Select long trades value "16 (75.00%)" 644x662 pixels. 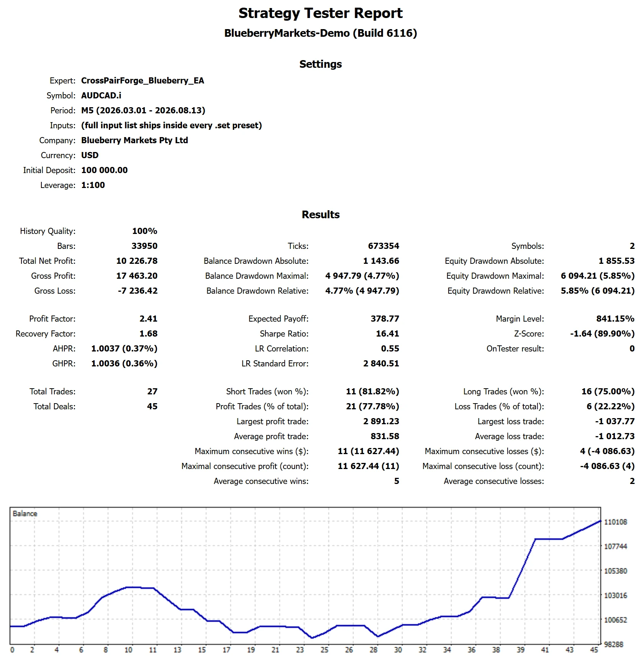[608, 392]
